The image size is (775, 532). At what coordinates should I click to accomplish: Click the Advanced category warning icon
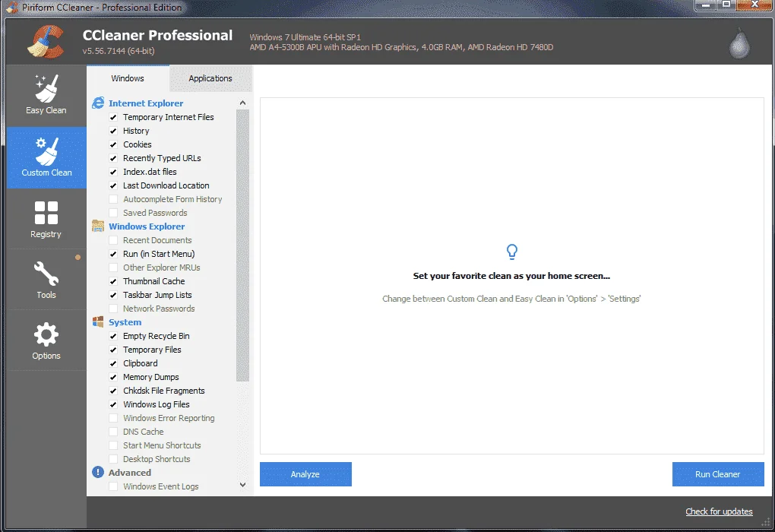98,472
